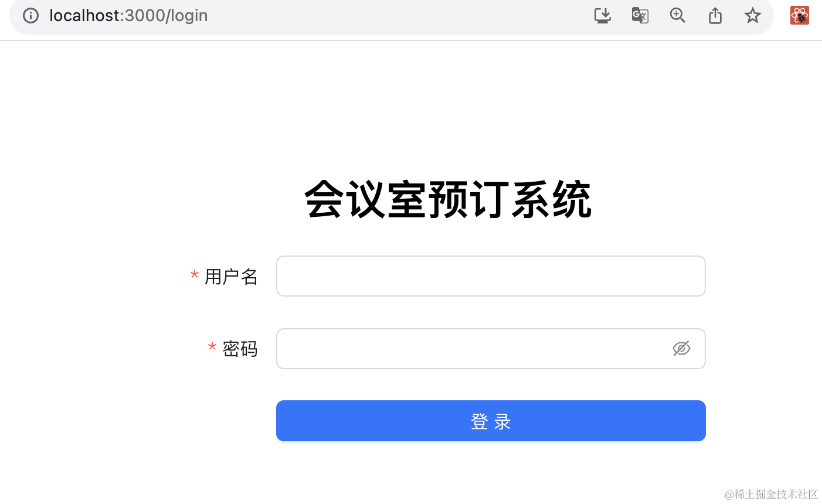822x504 pixels.
Task: Click the 3000/login portion of the URL
Action: (166, 15)
